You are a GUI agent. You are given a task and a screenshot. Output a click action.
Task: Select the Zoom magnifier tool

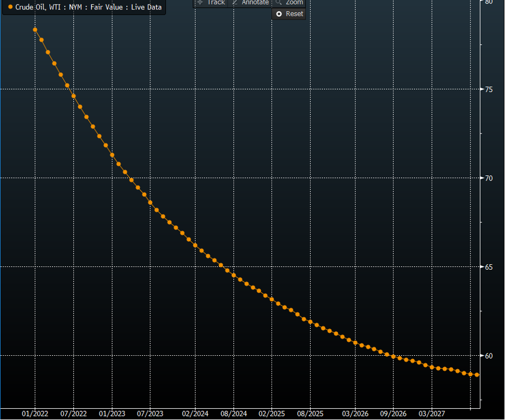(289, 3)
